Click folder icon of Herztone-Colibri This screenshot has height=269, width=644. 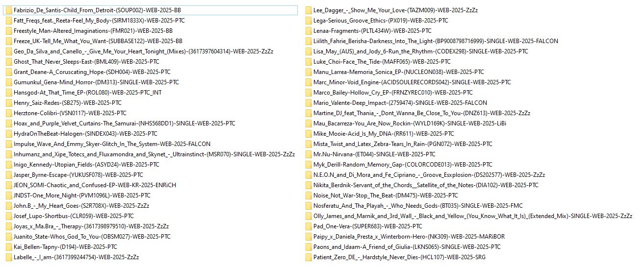pyautogui.click(x=8, y=113)
